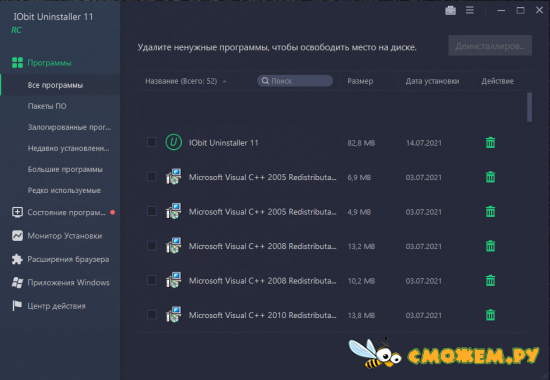Click the 82,8 MB size value
This screenshot has height=380, width=550.
tap(361, 143)
